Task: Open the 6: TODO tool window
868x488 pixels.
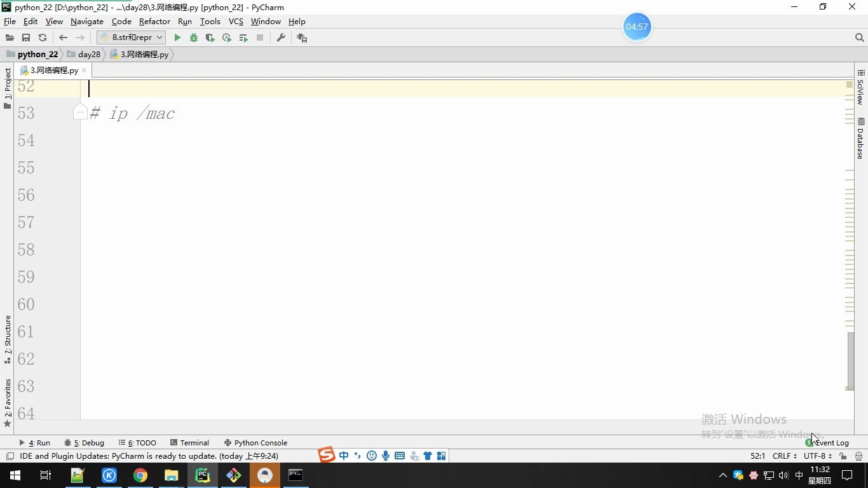Action: click(137, 443)
